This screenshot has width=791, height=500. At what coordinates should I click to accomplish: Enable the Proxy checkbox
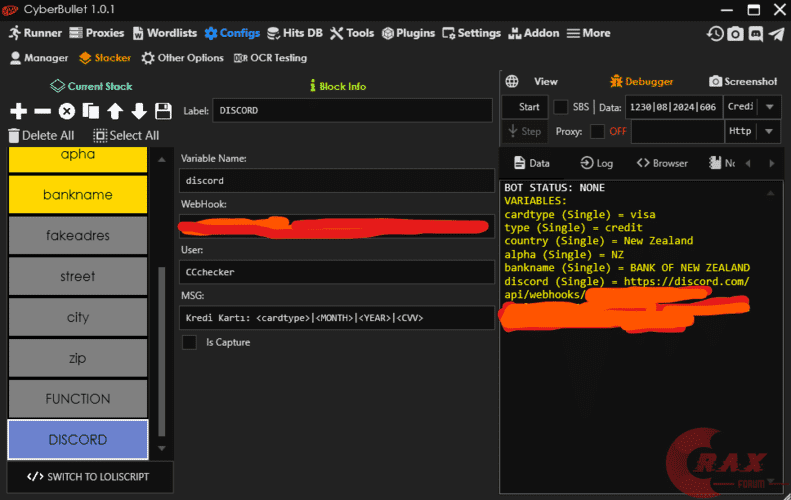pos(597,131)
